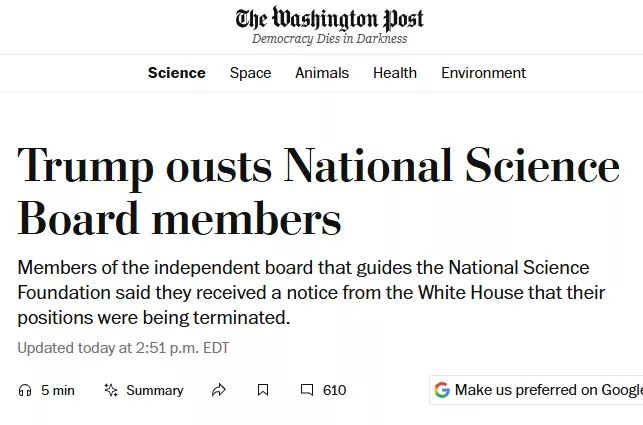Save the article with the bookmark icon
Screen dimensions: 643x425
click(x=263, y=390)
